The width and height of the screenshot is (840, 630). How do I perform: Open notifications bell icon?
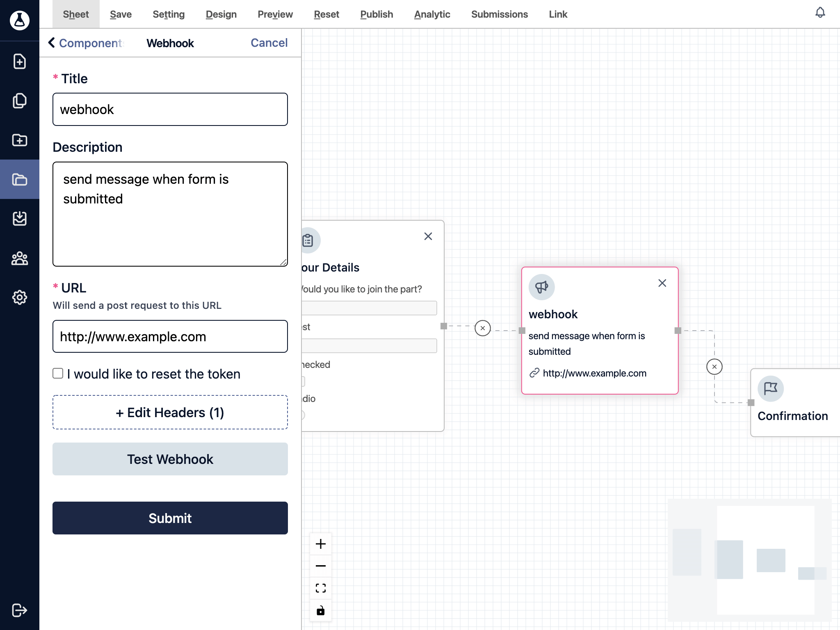[x=820, y=13]
